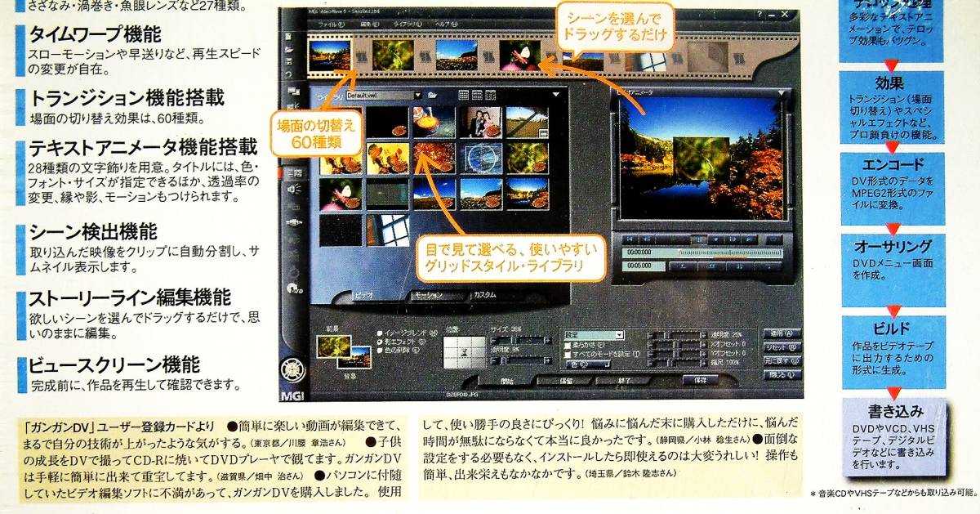
Task: Select the first grid view icon in library header
Action: [x=464, y=96]
